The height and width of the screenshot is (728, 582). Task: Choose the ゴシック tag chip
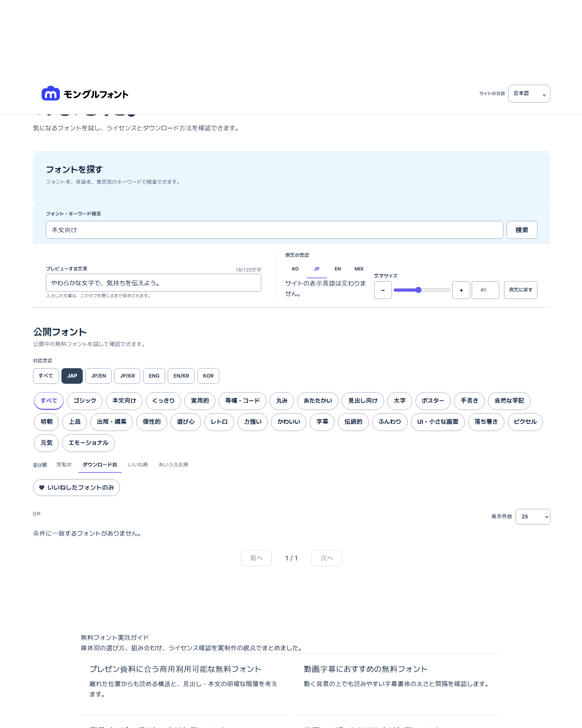pos(85,401)
